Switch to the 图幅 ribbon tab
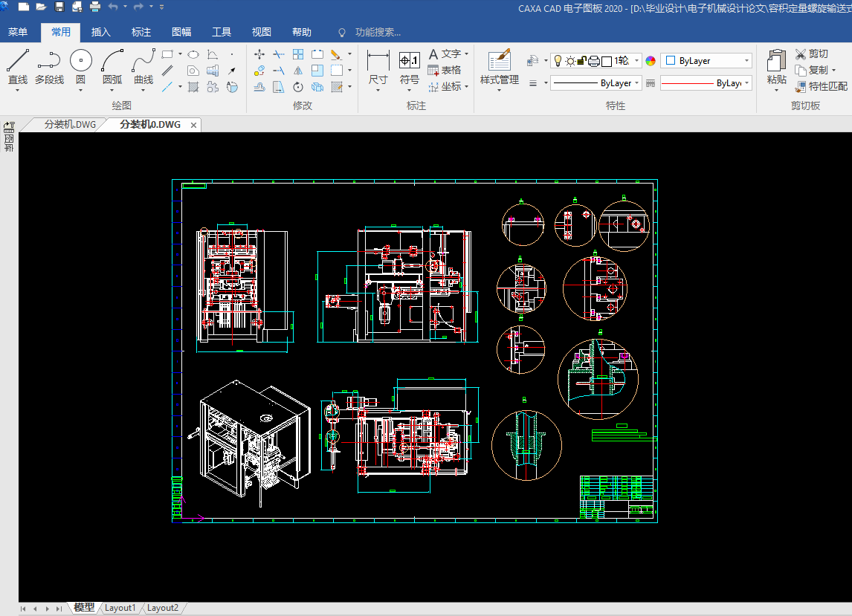Screen dimensions: 852x616 (181, 32)
